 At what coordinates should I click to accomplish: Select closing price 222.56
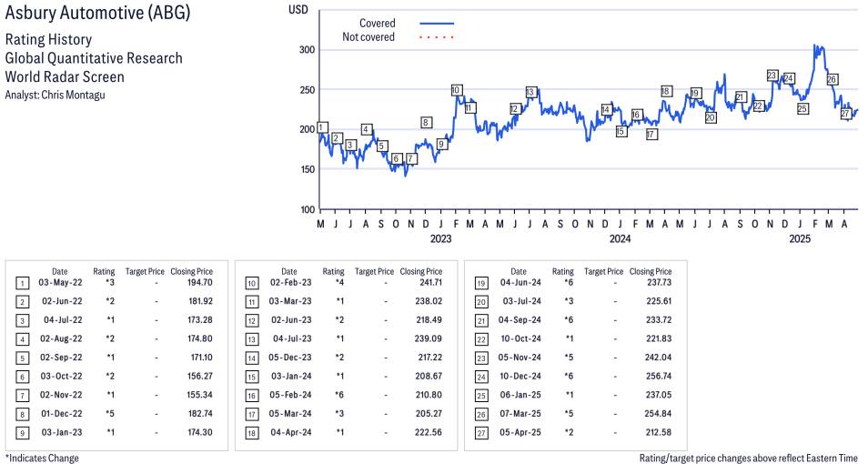429,432
